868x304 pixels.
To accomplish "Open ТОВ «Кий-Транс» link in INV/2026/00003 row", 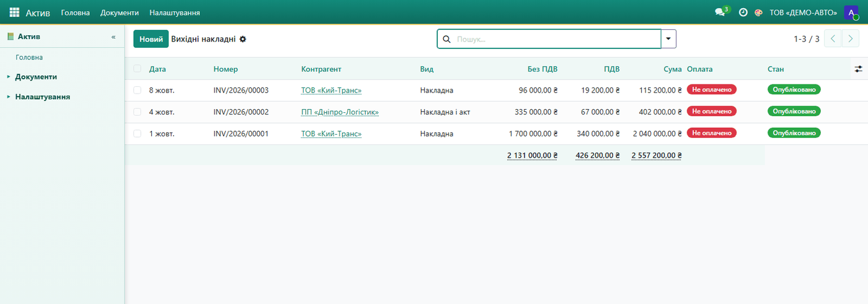I will (331, 91).
